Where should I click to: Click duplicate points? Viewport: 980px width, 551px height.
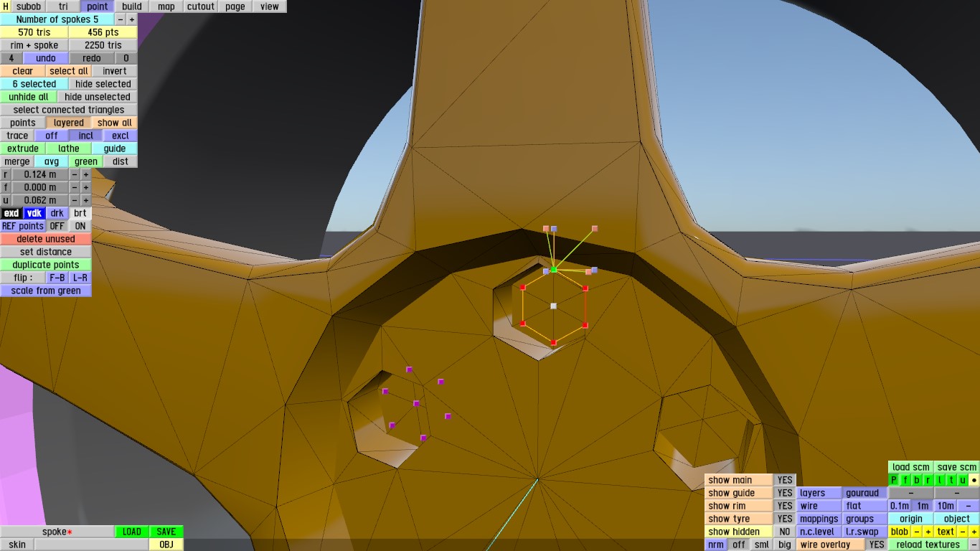point(46,265)
